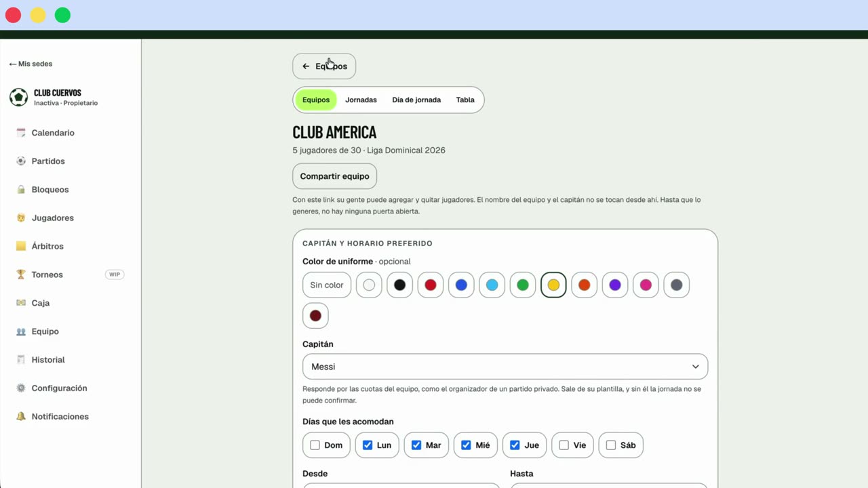Open the Equipos tab
The image size is (868, 488).
(x=316, y=100)
